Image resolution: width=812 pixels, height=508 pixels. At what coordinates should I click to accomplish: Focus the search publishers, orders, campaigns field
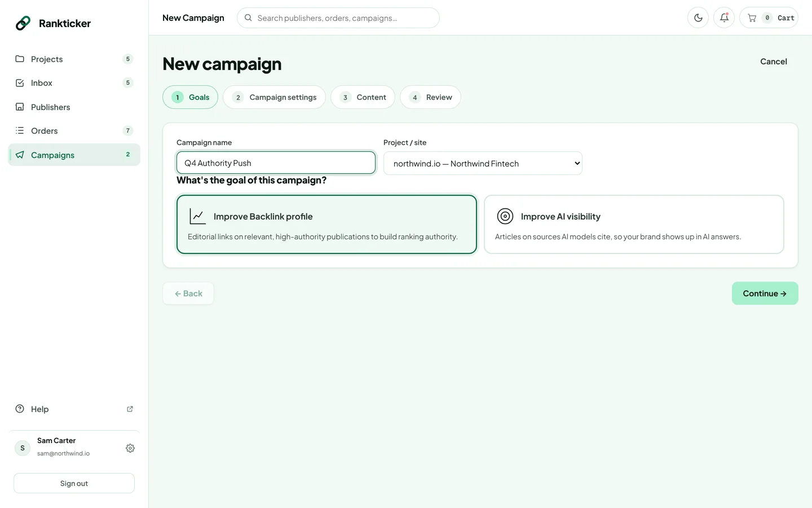(338, 17)
